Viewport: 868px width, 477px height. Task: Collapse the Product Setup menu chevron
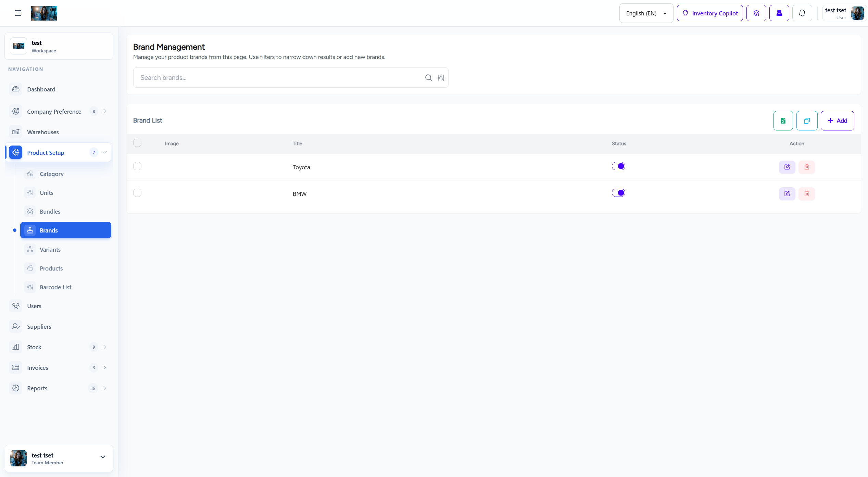point(105,152)
